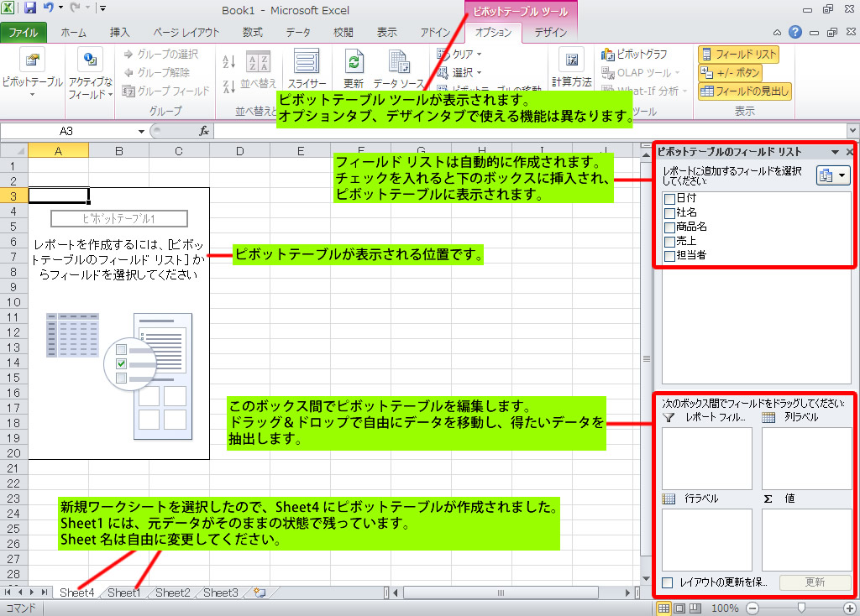
Task: Expand the Name Box dropdown arrow
Action: (141, 132)
